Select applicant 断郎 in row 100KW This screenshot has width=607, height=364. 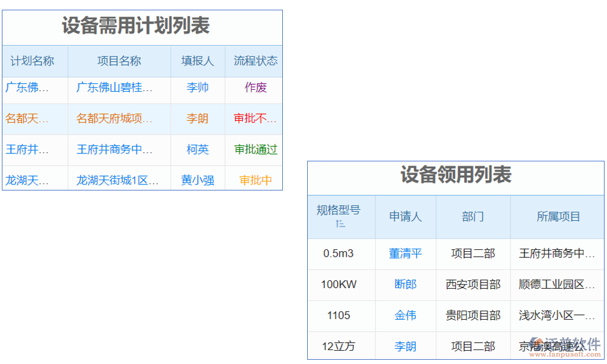coord(405,285)
